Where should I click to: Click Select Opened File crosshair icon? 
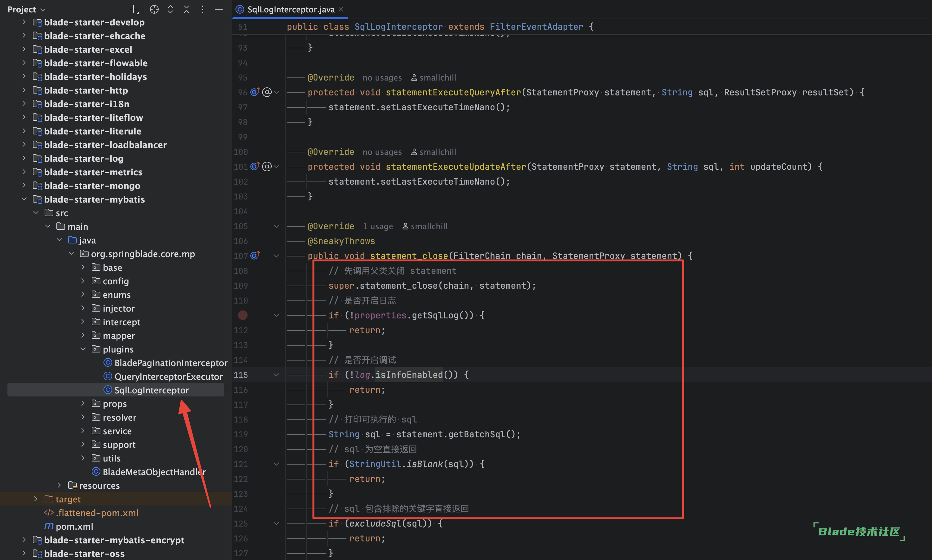pos(154,9)
